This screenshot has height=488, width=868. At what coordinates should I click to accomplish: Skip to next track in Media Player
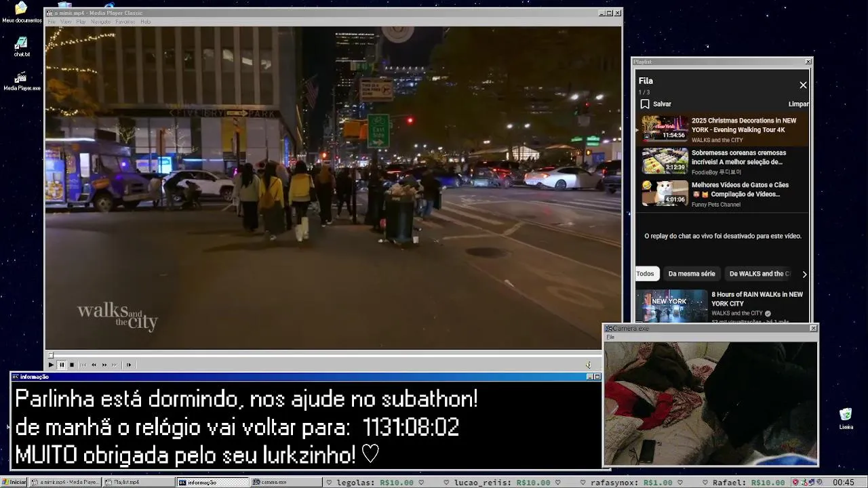pos(115,365)
